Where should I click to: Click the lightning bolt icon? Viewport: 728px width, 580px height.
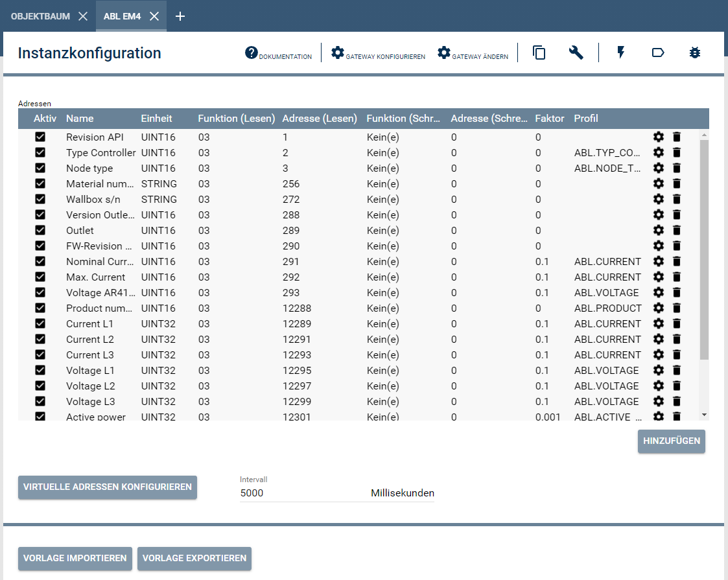pos(620,52)
